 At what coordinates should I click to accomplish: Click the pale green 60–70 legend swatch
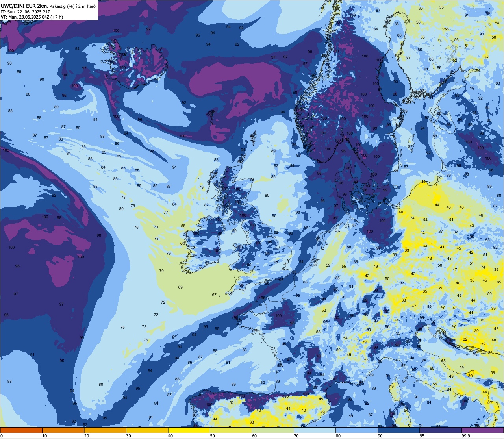point(273,430)
